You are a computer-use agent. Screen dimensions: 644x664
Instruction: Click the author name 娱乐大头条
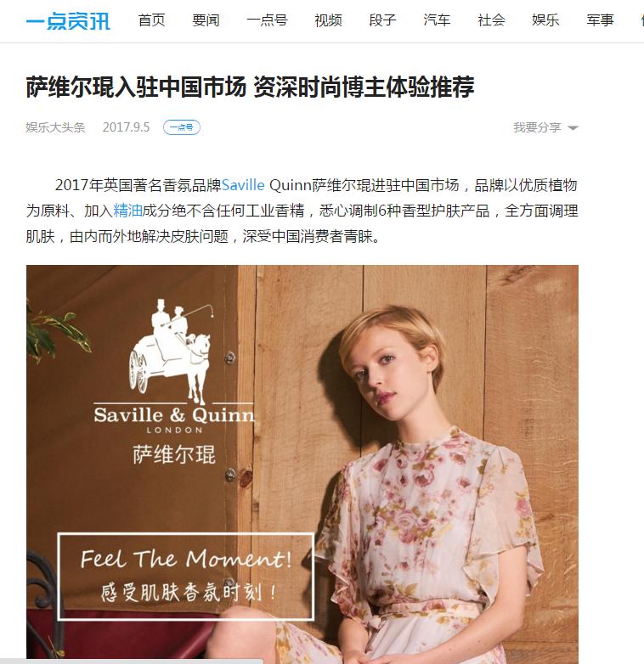(x=55, y=127)
